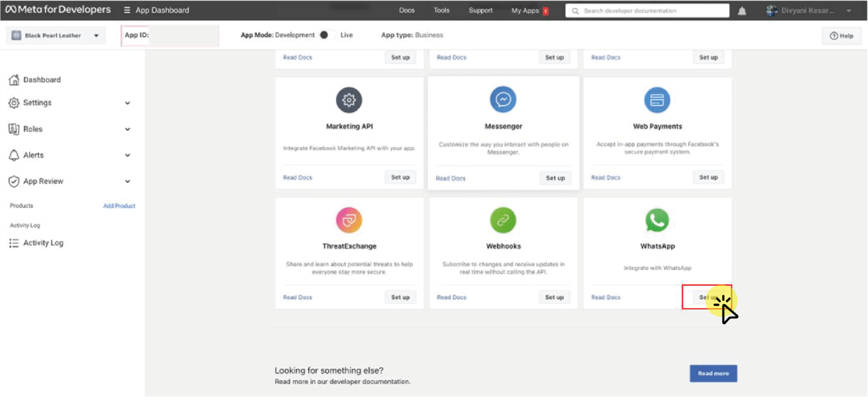Click the Roles badge icon in sidebar
Viewport: 868px width, 418px height.
pyautogui.click(x=14, y=129)
